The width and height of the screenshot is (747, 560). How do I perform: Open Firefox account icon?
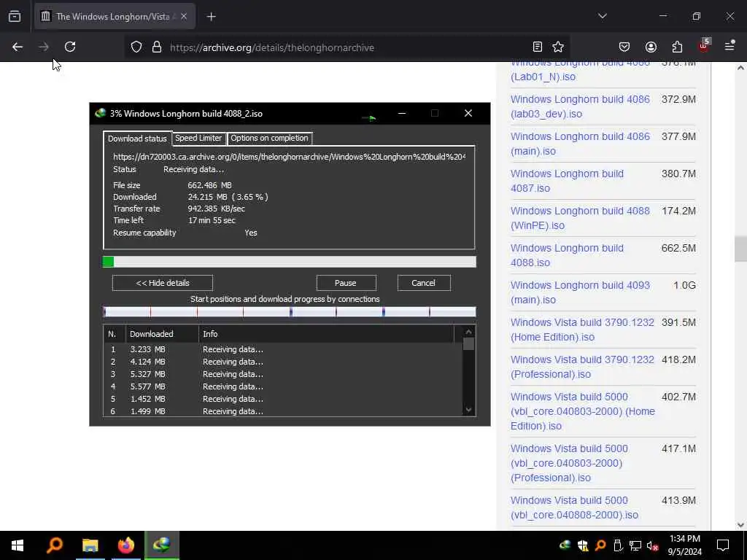pyautogui.click(x=651, y=47)
